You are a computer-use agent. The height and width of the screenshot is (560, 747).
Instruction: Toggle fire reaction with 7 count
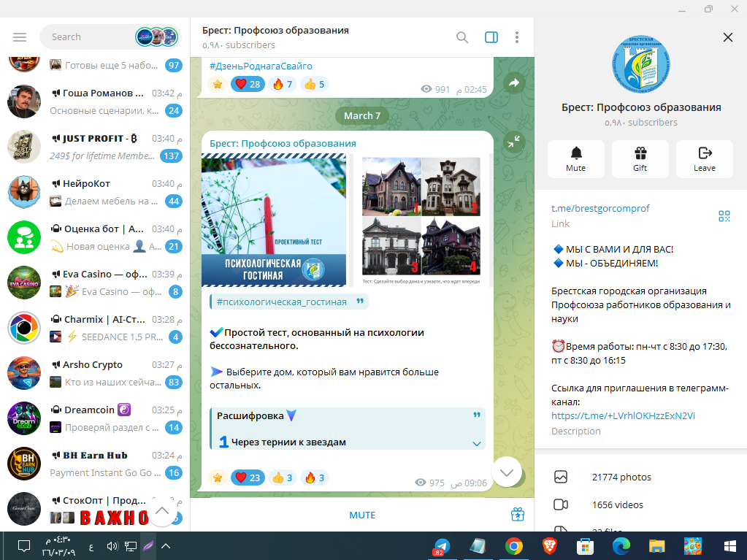(x=283, y=84)
